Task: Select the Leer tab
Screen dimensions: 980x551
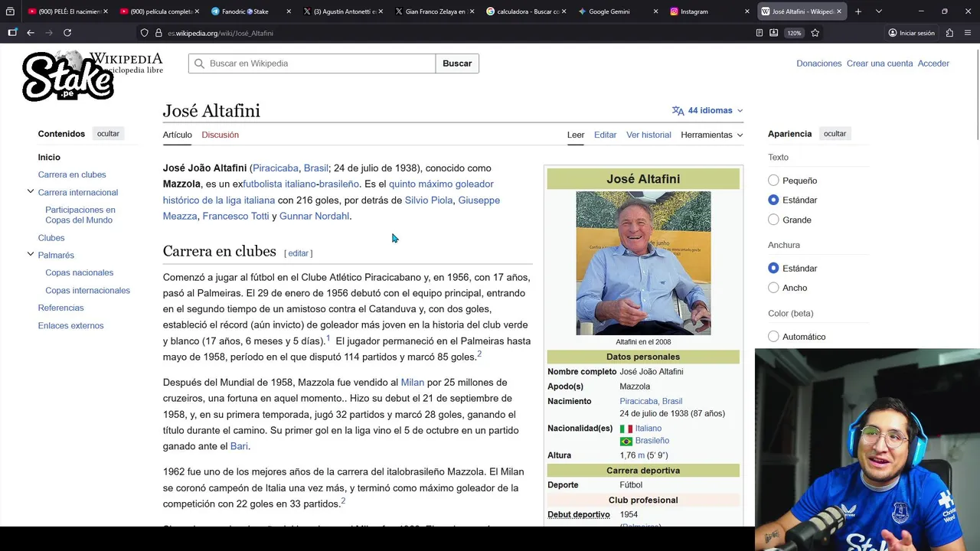Action: point(576,135)
